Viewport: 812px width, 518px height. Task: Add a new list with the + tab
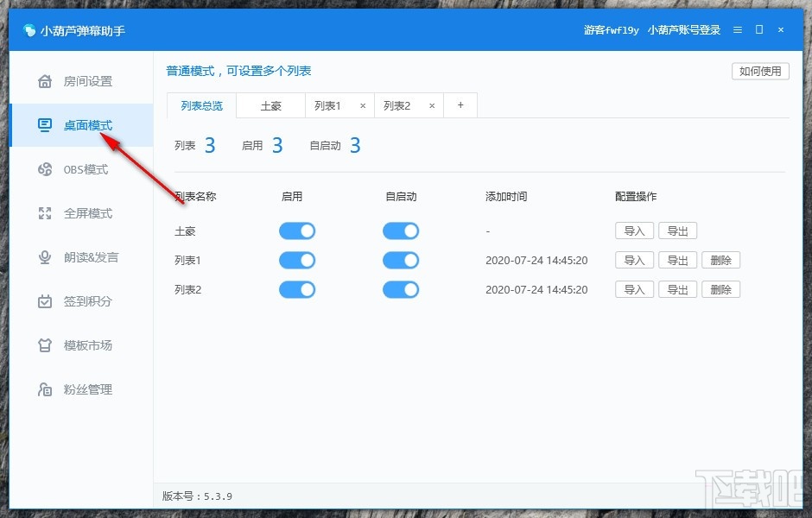(460, 104)
